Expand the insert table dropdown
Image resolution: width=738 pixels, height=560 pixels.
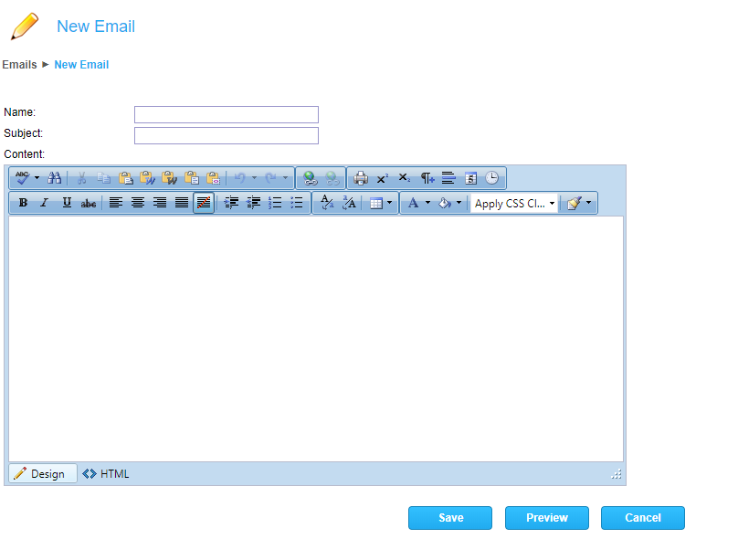coord(390,203)
